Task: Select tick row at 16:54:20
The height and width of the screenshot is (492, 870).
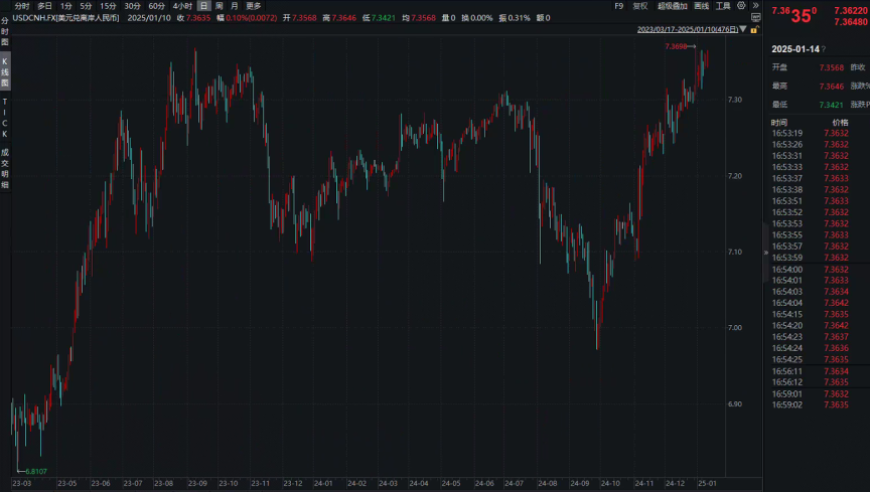Action: 817,326
